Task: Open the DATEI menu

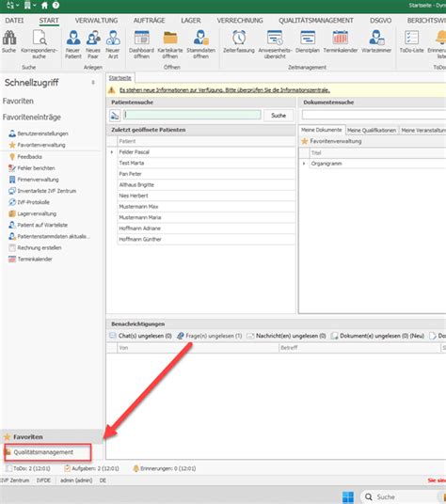Action: (14, 21)
